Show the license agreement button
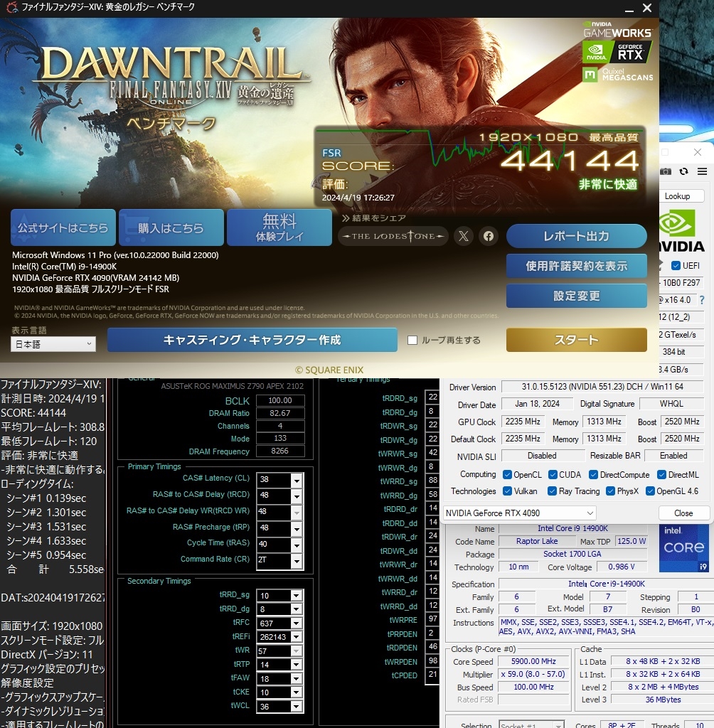714x728 pixels. (577, 266)
